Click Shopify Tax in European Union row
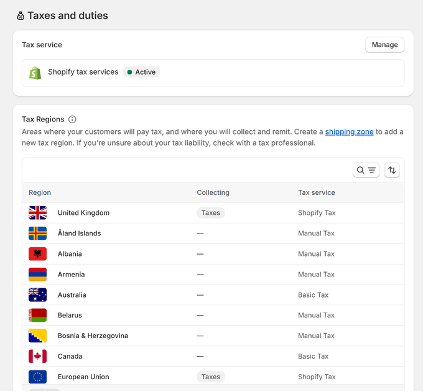 click(317, 377)
